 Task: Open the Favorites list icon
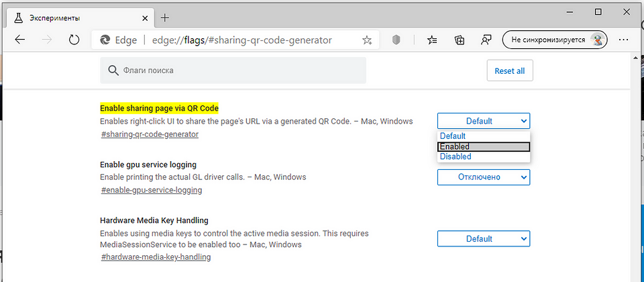pyautogui.click(x=432, y=40)
